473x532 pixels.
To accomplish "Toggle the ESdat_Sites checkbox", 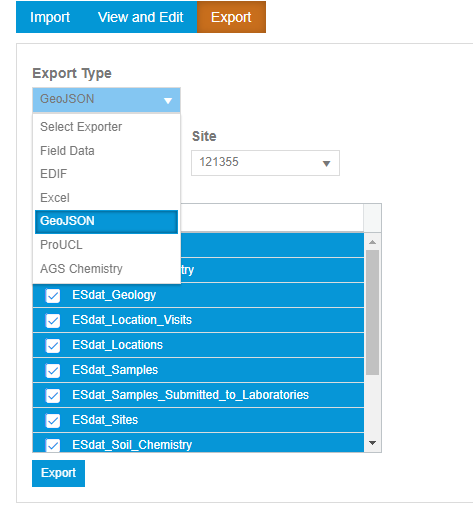I will pyautogui.click(x=53, y=421).
